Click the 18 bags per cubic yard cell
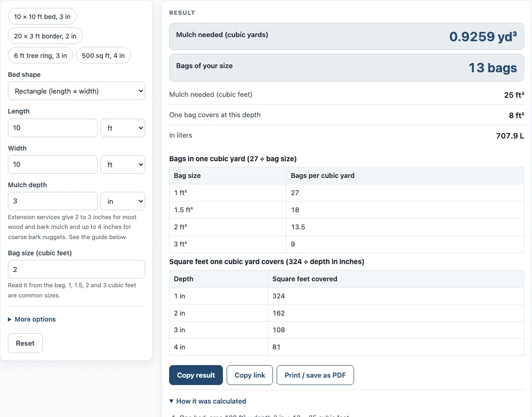The height and width of the screenshot is (417, 532). click(405, 210)
